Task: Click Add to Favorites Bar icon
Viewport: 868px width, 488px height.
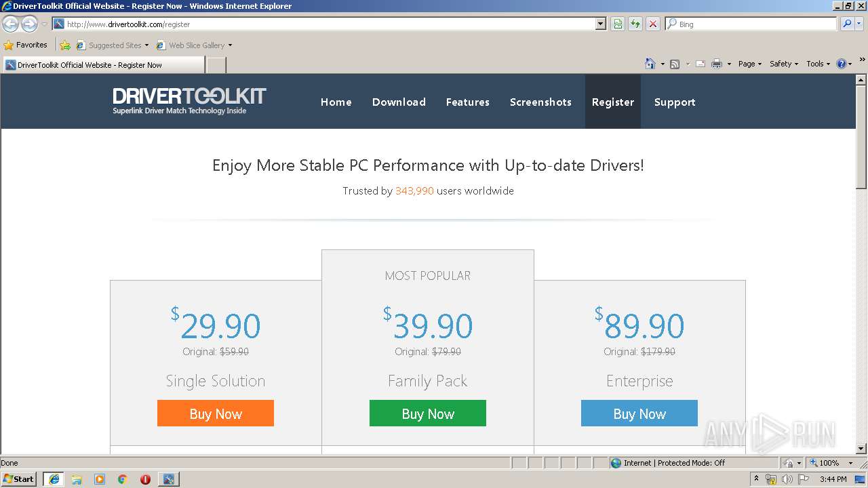Action: coord(65,45)
